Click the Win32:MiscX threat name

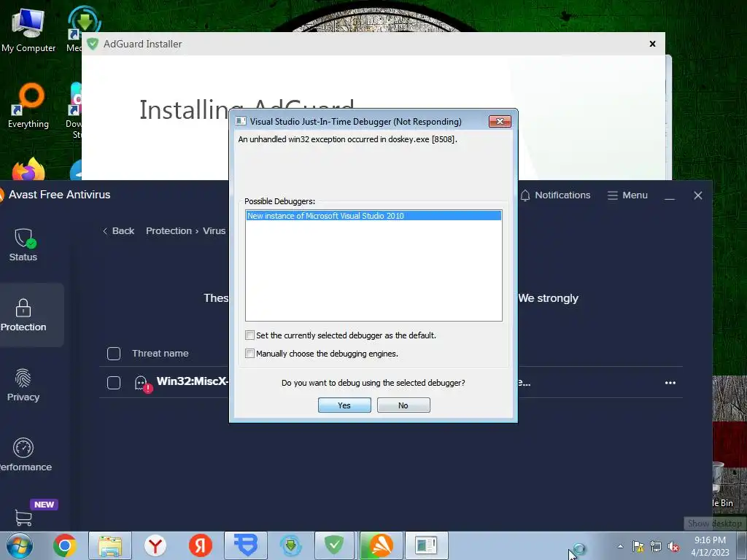[x=193, y=381]
